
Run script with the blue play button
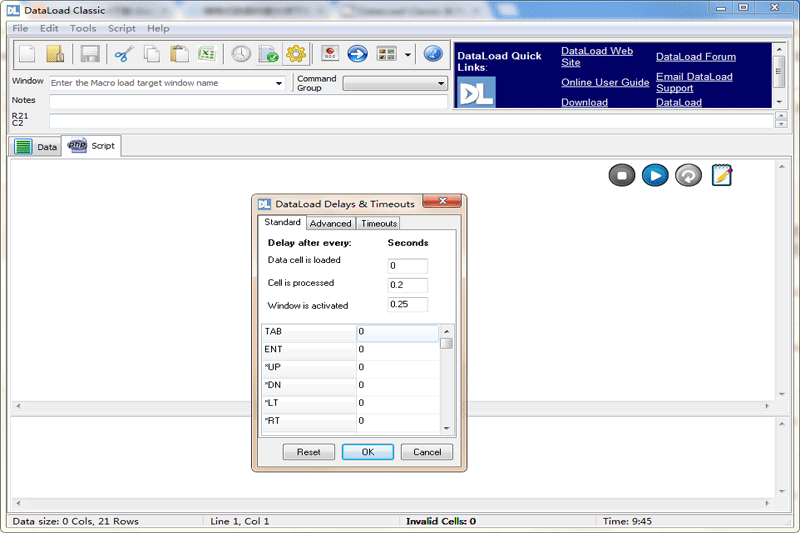(655, 175)
